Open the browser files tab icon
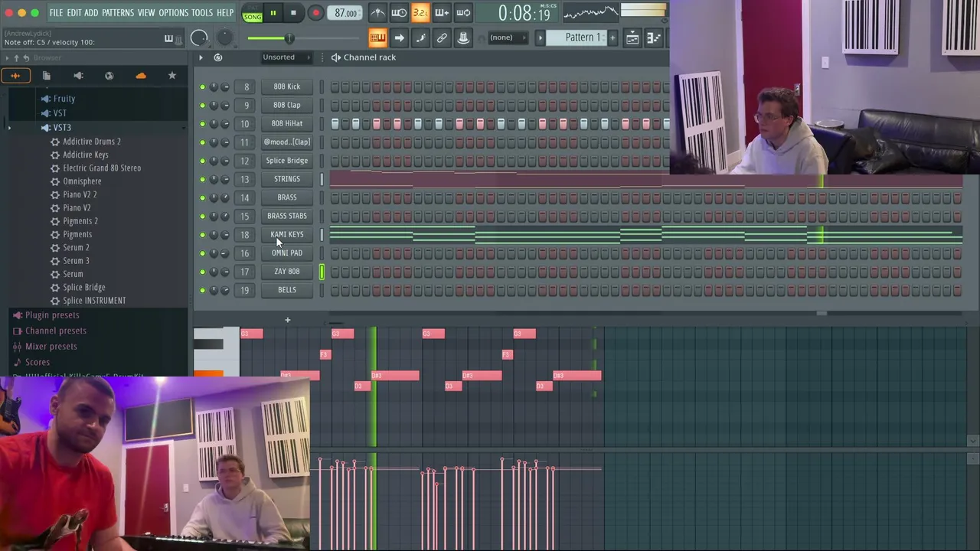This screenshot has width=980, height=551. 47,76
